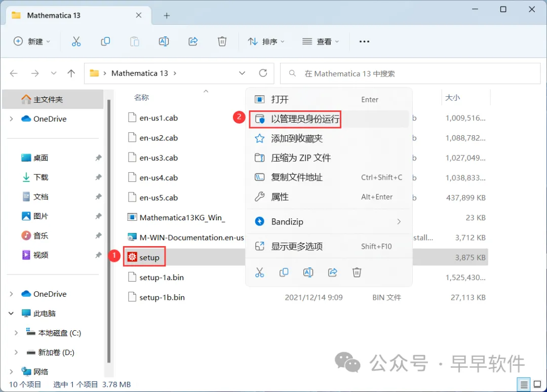547x392 pixels.
Task: Click the Paste icon in toolbar
Action: (x=135, y=42)
